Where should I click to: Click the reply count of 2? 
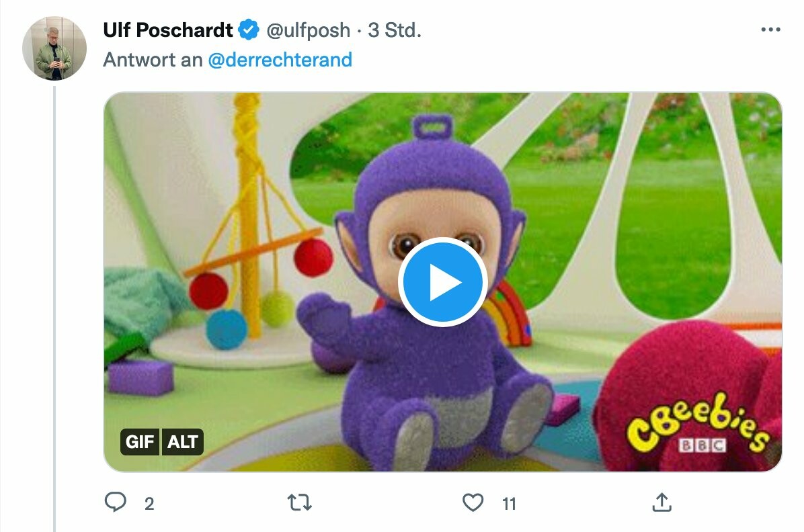pyautogui.click(x=149, y=503)
